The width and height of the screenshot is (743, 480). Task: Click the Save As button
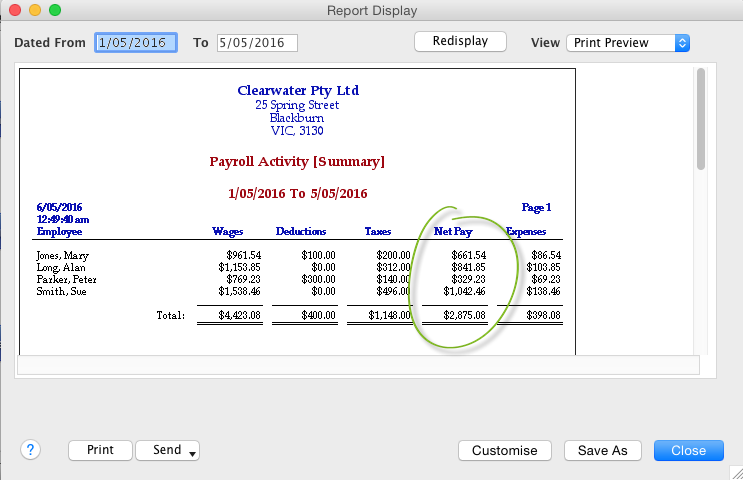pos(602,451)
